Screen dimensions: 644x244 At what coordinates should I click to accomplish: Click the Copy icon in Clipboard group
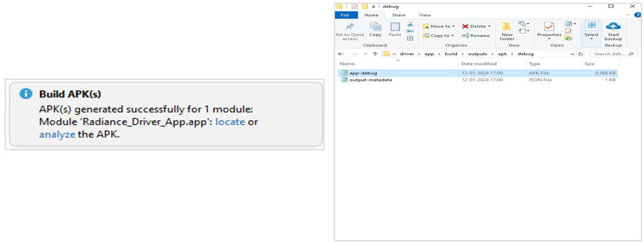click(375, 27)
